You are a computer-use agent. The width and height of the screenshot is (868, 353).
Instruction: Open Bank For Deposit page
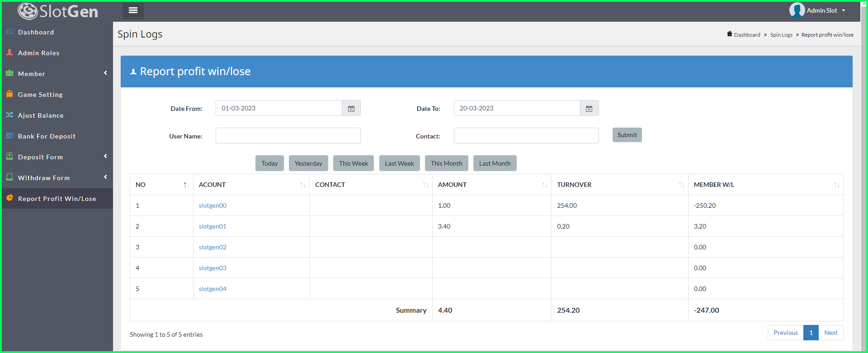[x=57, y=136]
